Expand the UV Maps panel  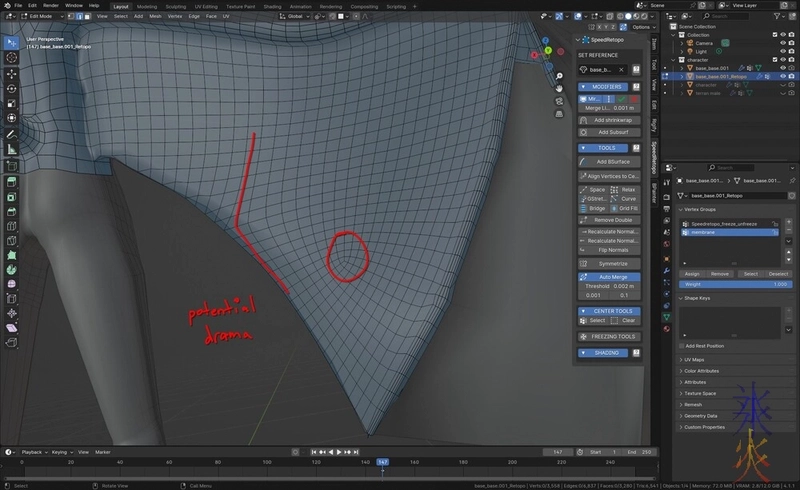695,359
